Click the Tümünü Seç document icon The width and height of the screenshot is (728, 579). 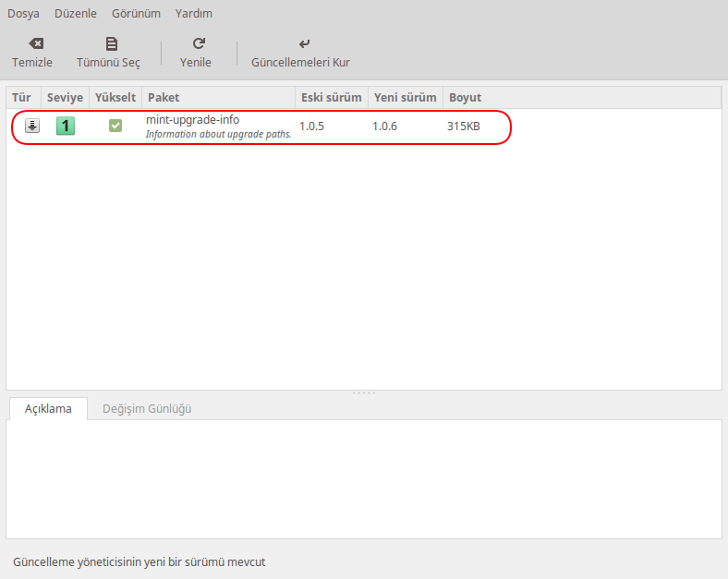click(112, 43)
